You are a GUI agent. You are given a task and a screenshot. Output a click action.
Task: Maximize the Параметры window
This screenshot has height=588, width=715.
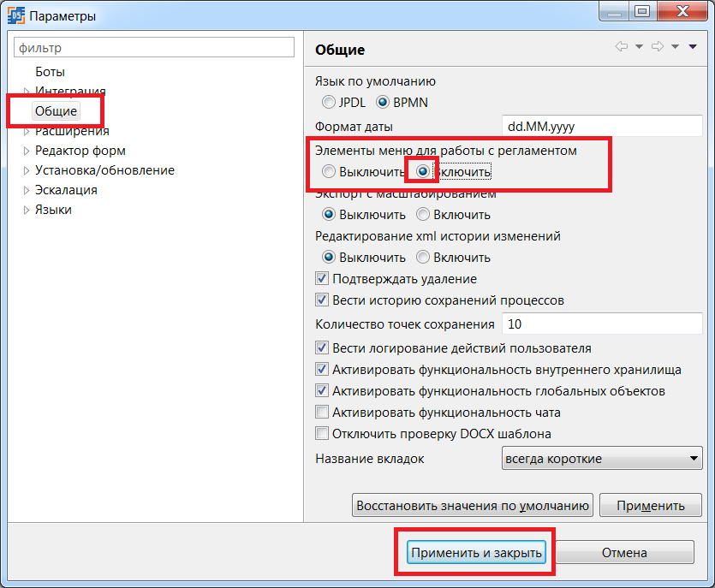click(642, 11)
